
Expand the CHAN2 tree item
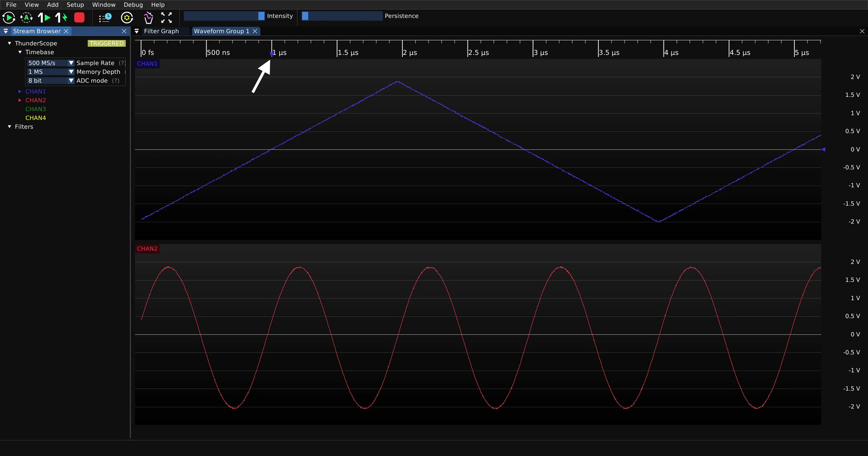pyautogui.click(x=20, y=100)
